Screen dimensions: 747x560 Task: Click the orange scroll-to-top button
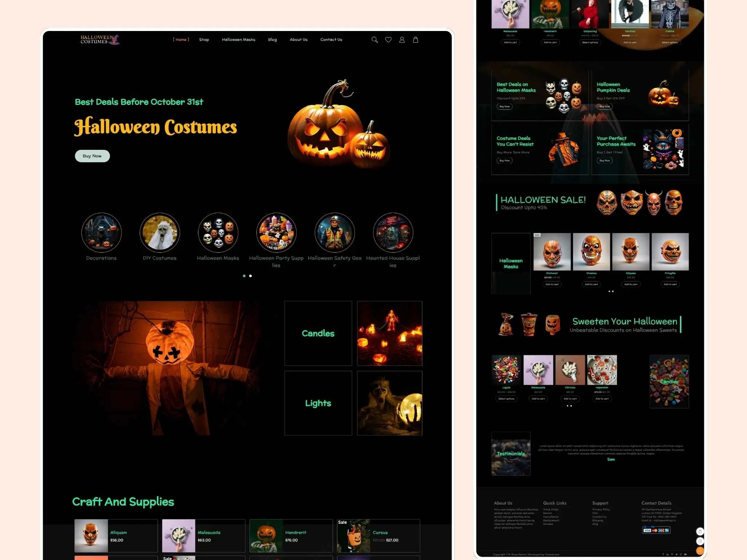pos(700,551)
